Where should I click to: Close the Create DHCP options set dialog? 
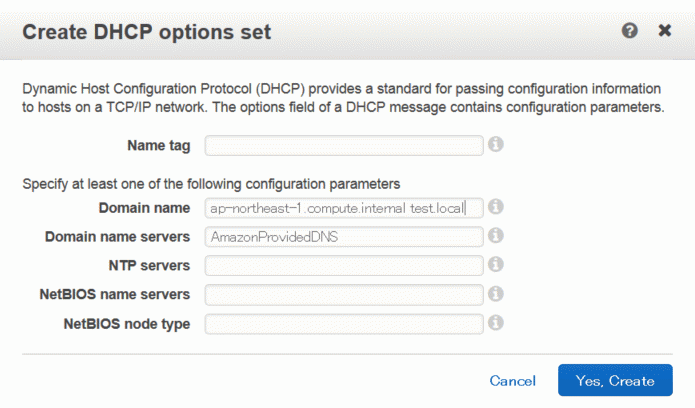click(x=664, y=31)
